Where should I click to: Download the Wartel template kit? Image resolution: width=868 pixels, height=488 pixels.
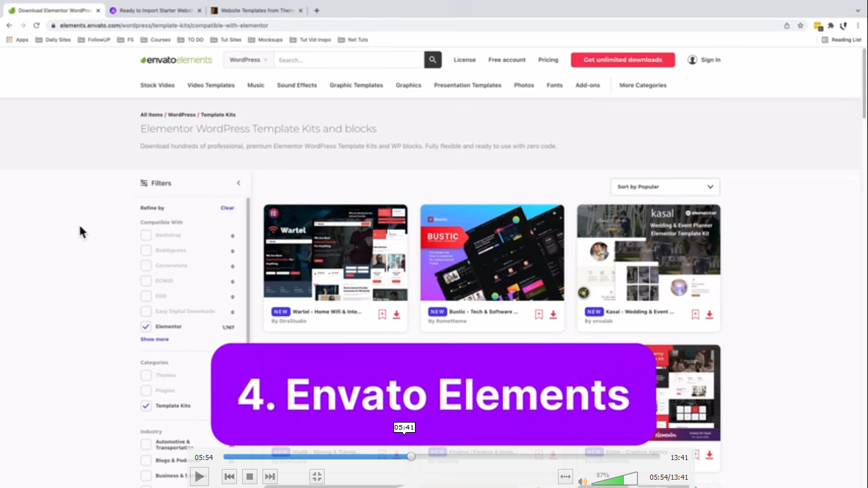397,315
